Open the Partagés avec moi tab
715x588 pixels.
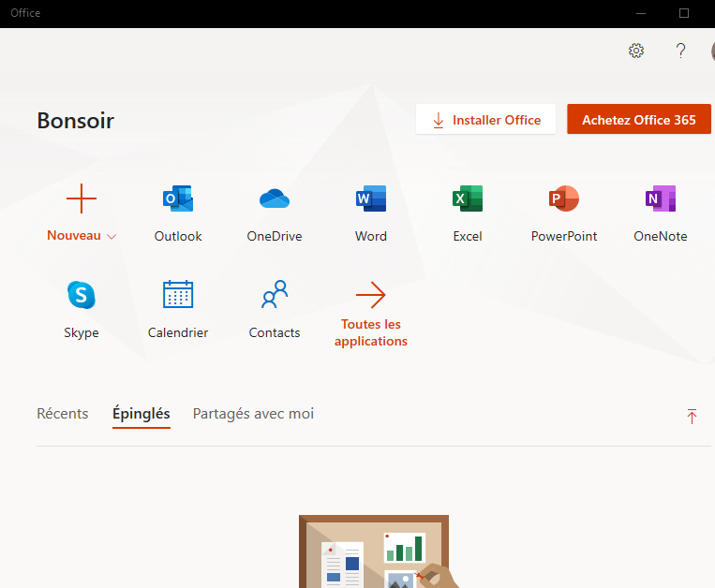[x=253, y=414]
